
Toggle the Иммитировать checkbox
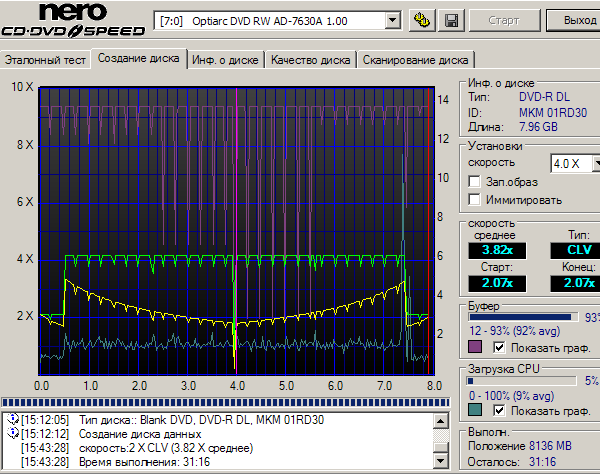pyautogui.click(x=476, y=200)
